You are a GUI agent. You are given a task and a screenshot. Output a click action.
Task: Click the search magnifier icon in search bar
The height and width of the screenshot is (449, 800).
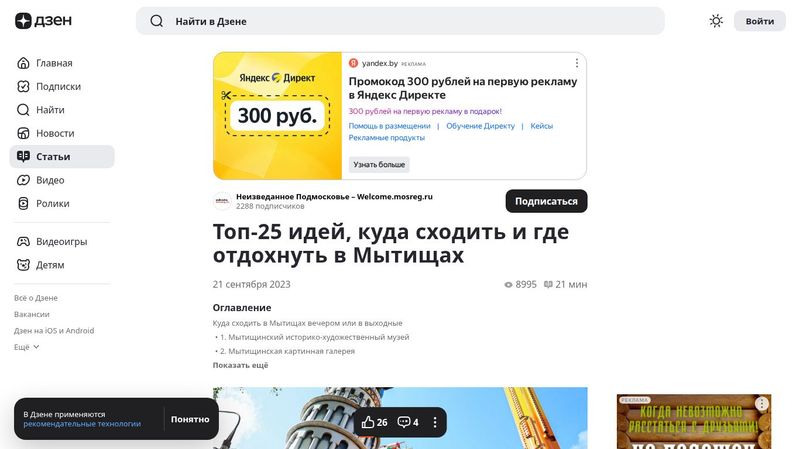pos(157,21)
